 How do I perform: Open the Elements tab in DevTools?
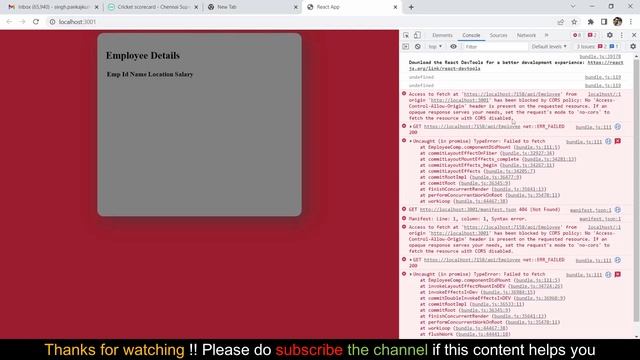click(x=442, y=36)
